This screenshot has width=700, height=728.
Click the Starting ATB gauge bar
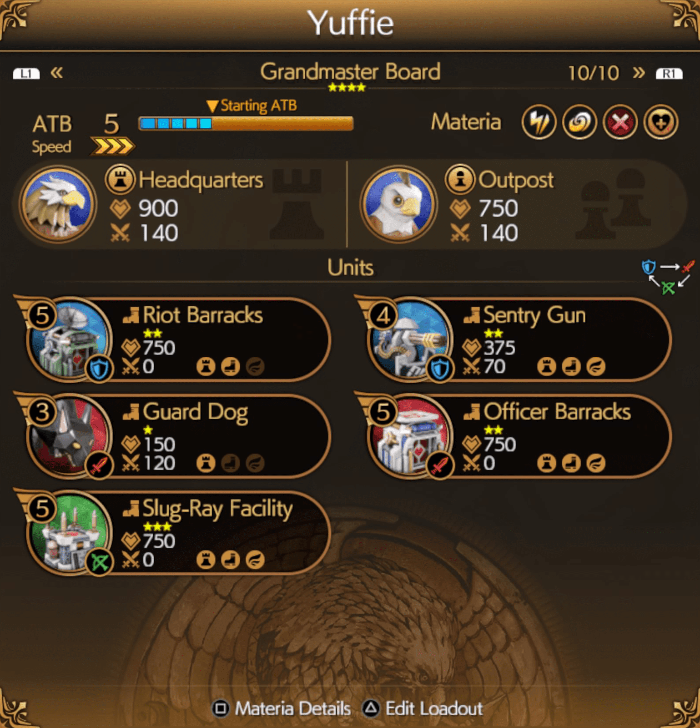[246, 123]
